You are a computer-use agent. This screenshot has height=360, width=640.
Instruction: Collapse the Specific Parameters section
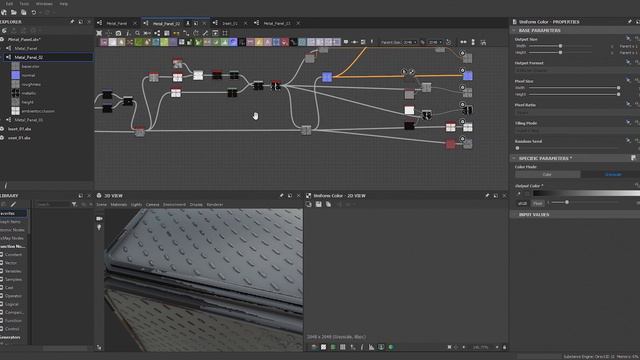click(514, 158)
